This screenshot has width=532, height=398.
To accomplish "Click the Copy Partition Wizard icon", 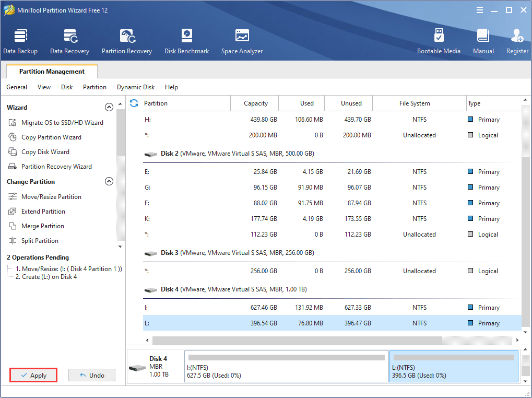I will pyautogui.click(x=13, y=137).
